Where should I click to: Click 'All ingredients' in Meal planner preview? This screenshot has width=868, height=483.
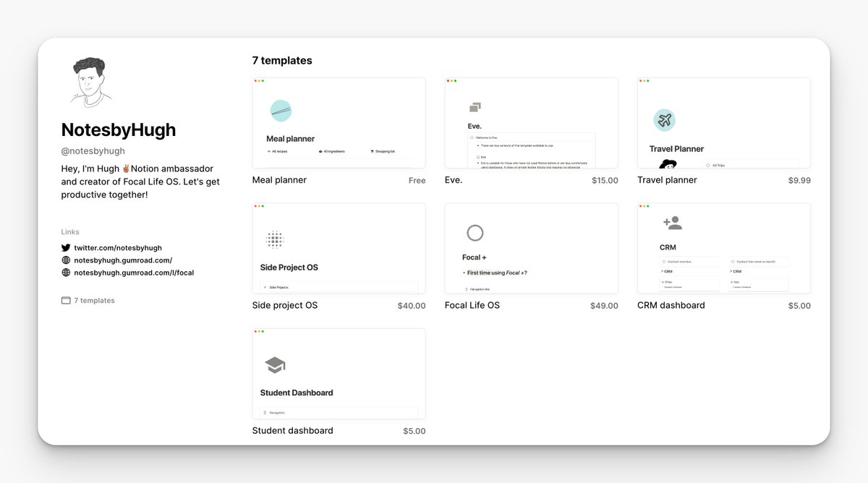[x=333, y=152]
